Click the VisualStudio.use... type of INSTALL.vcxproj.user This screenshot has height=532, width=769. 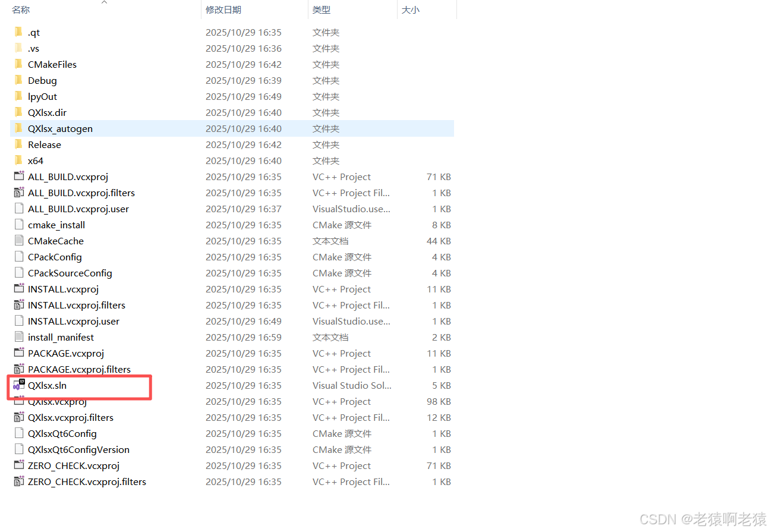pos(351,321)
